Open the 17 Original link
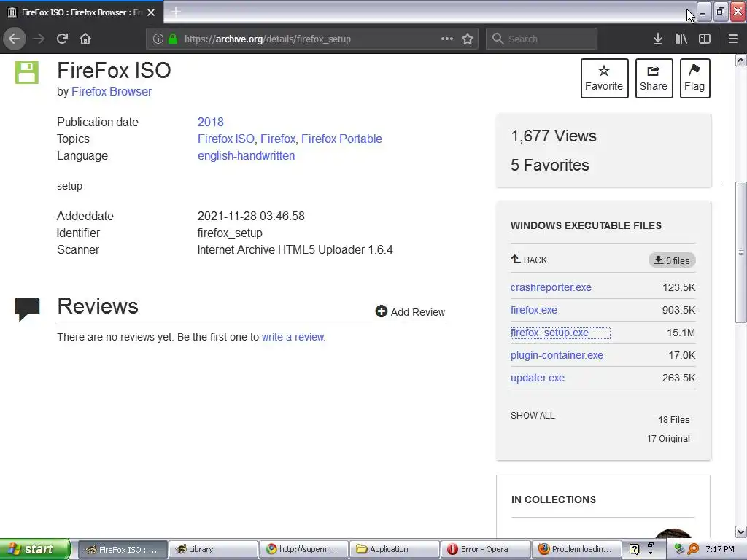This screenshot has height=560, width=747. tap(668, 438)
